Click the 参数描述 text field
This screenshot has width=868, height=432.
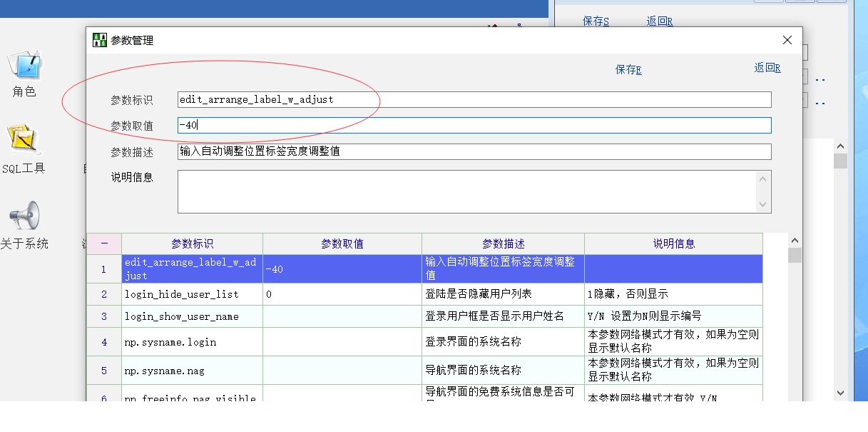(474, 152)
